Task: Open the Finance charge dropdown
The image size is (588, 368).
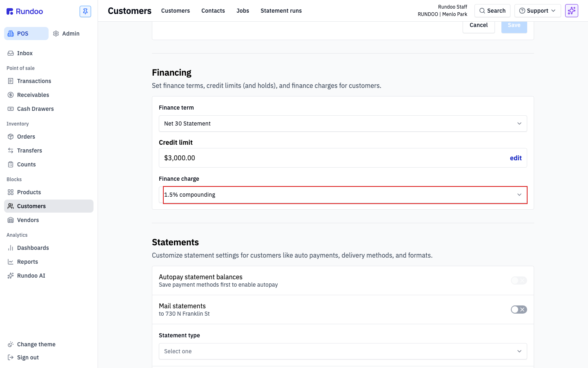Action: tap(343, 195)
